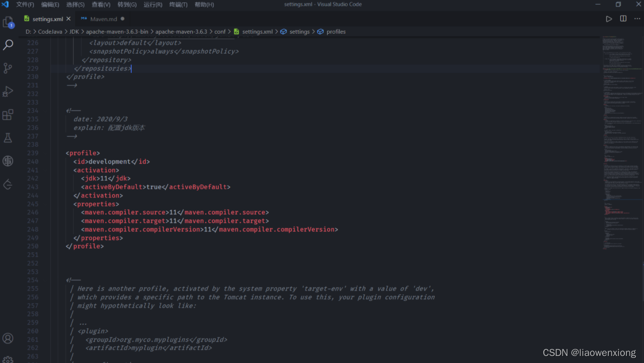Click the explain: 配置jdk版本 comment
Image resolution: width=644 pixels, height=363 pixels.
pyautogui.click(x=109, y=128)
